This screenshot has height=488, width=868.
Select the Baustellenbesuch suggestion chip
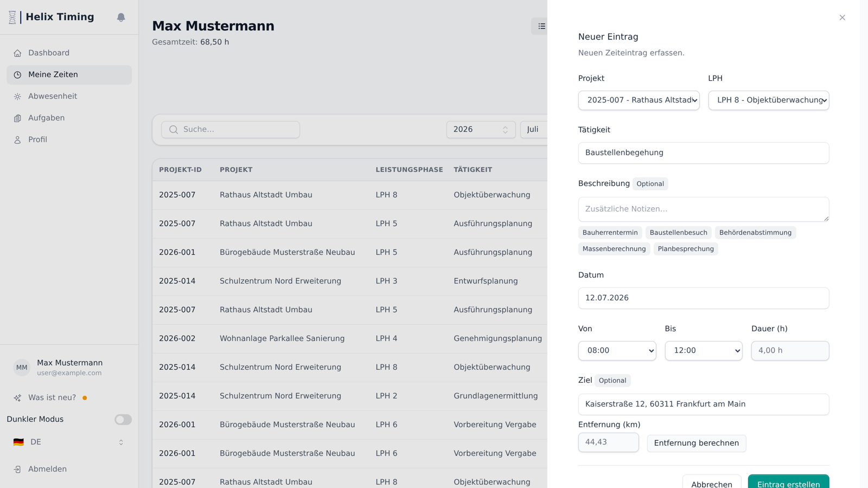click(678, 233)
